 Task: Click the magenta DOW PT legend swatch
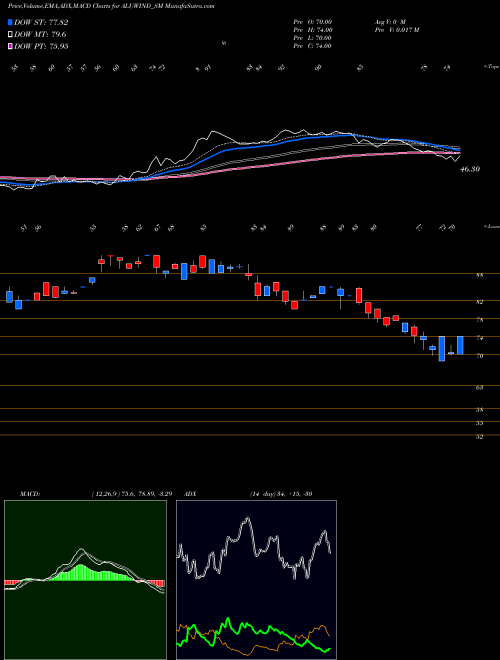coord(11,46)
